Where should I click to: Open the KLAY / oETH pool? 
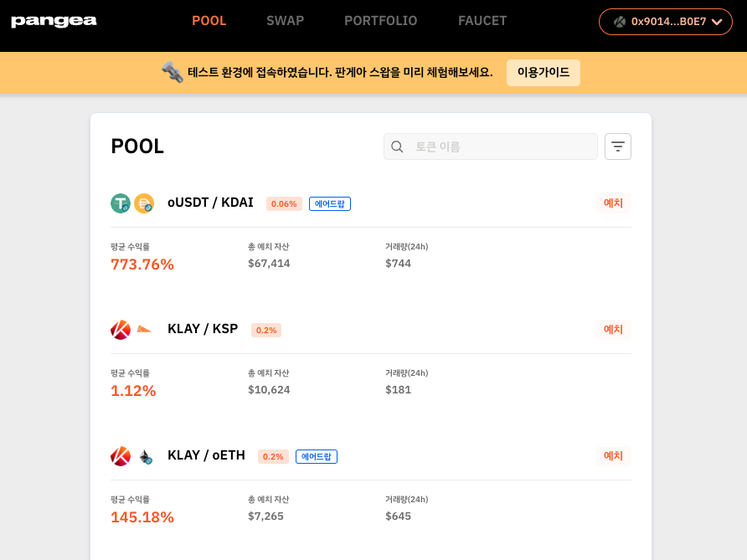click(206, 455)
